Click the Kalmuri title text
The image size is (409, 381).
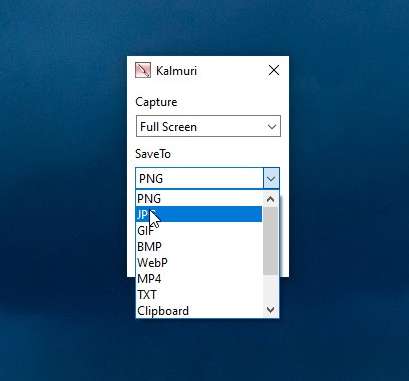click(x=176, y=71)
